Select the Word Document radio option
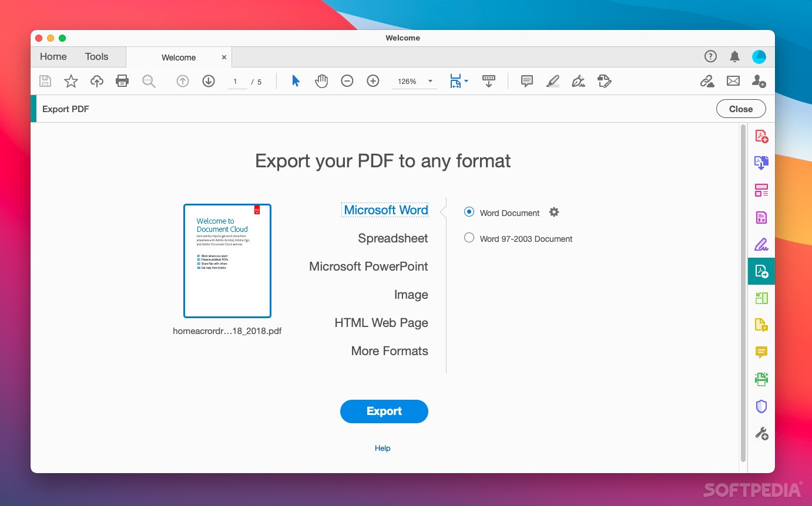This screenshot has height=506, width=812. click(469, 212)
